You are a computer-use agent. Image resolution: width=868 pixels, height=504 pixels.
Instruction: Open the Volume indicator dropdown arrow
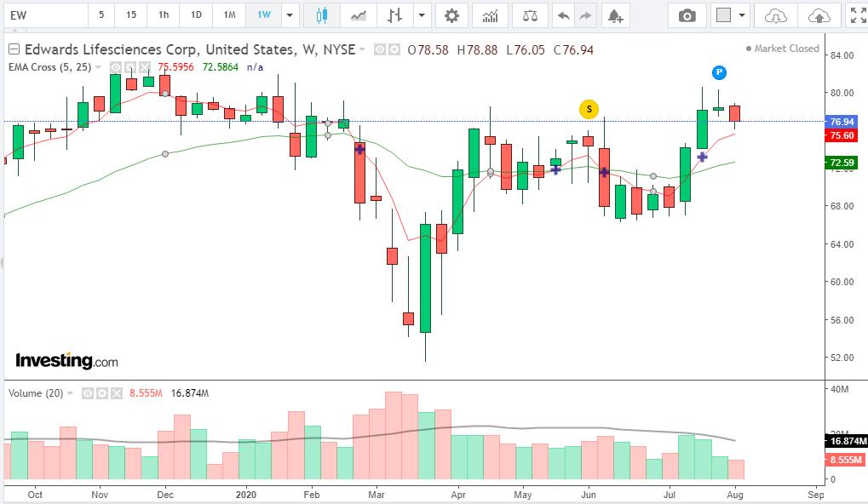[70, 393]
